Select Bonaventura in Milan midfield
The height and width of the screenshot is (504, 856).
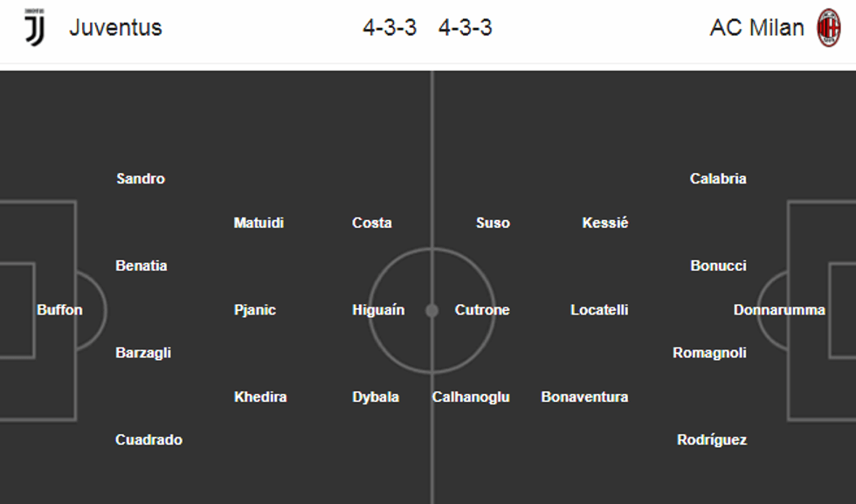(x=584, y=397)
